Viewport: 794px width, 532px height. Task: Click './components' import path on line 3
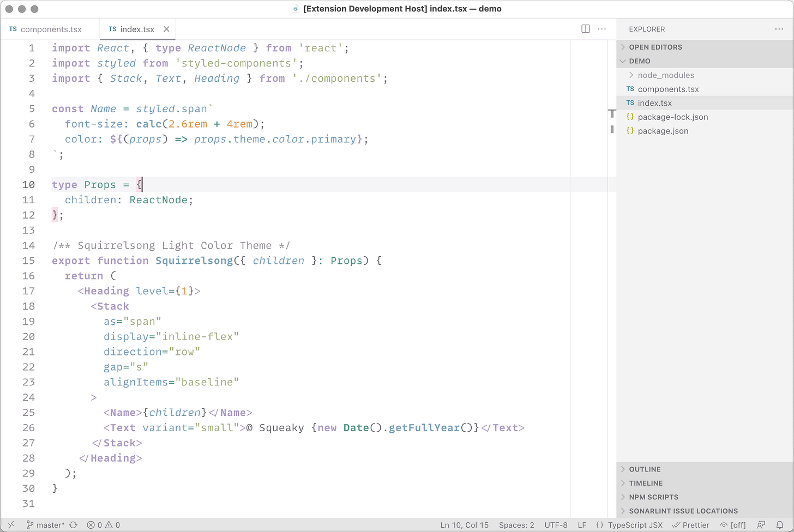tap(338, 78)
